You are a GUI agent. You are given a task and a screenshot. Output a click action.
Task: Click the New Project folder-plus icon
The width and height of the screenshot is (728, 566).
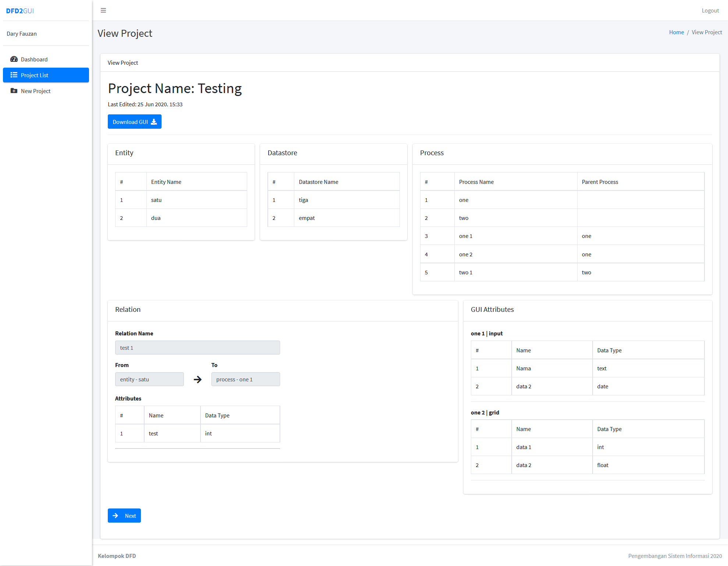14,91
